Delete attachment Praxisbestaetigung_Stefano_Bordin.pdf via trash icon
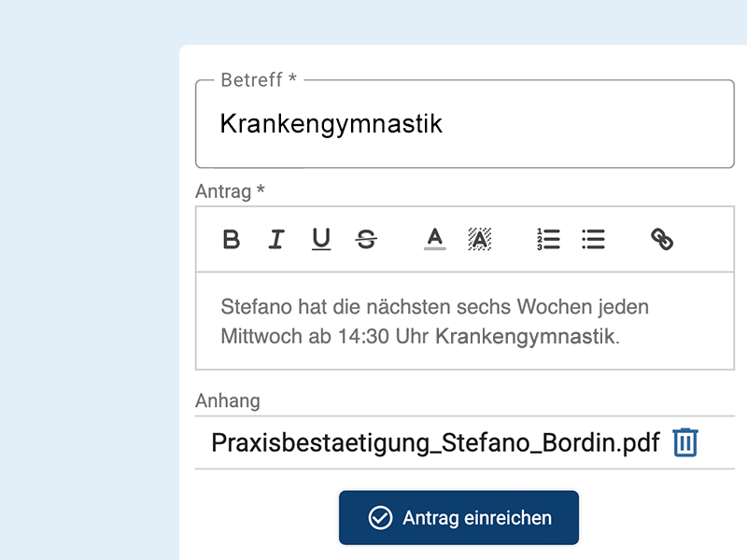The width and height of the screenshot is (747, 560). (x=685, y=442)
